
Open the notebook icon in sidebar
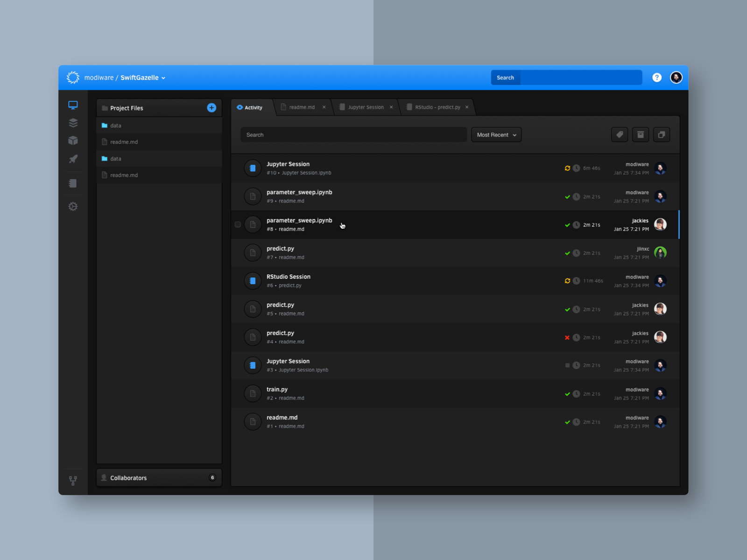(x=73, y=183)
